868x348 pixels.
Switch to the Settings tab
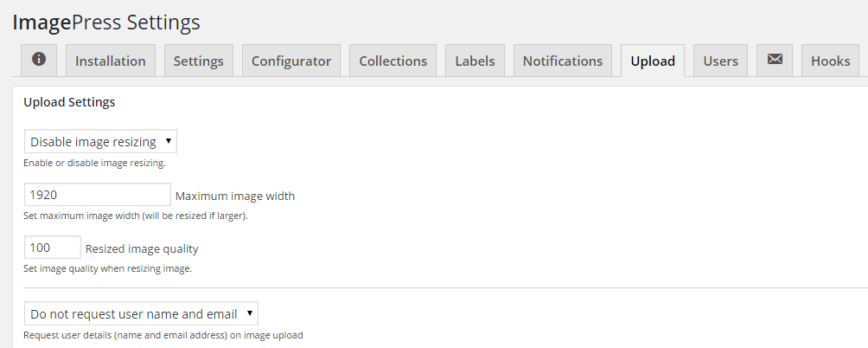[x=199, y=61]
